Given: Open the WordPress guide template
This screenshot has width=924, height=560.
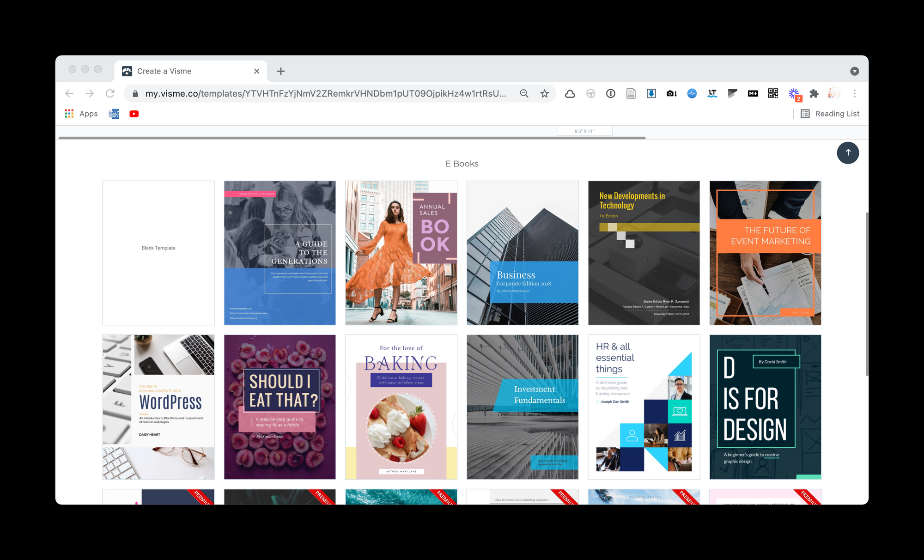Looking at the screenshot, I should [x=158, y=407].
